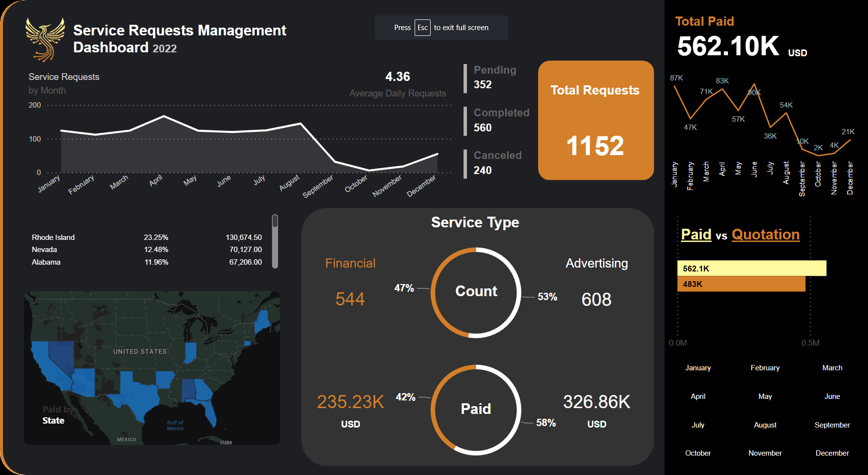Select the Total Requests card
Viewport: 868px width, 475px height.
coord(595,121)
